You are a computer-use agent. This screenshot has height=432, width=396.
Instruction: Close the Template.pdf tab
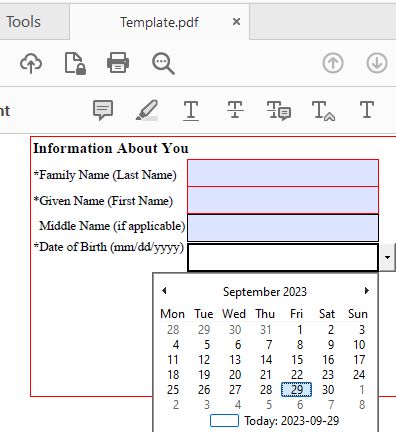tap(236, 22)
